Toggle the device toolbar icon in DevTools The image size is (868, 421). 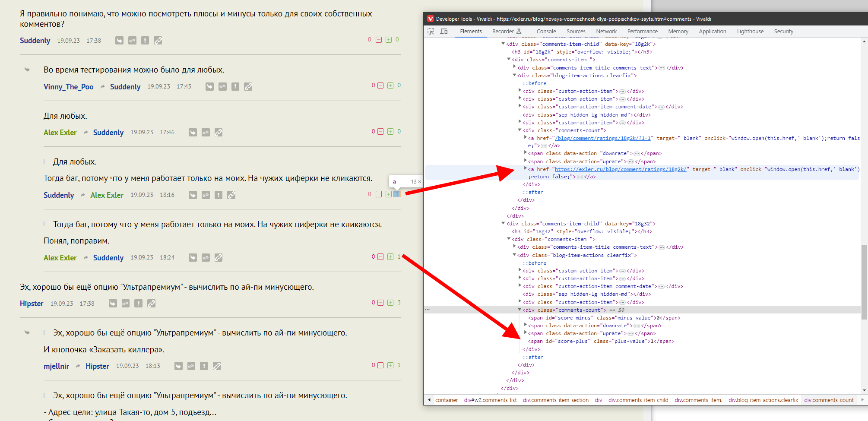click(444, 32)
